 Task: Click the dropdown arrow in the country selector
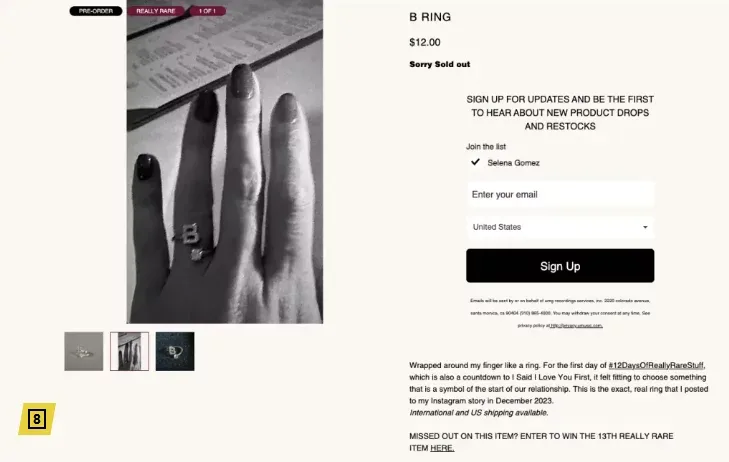(x=645, y=227)
